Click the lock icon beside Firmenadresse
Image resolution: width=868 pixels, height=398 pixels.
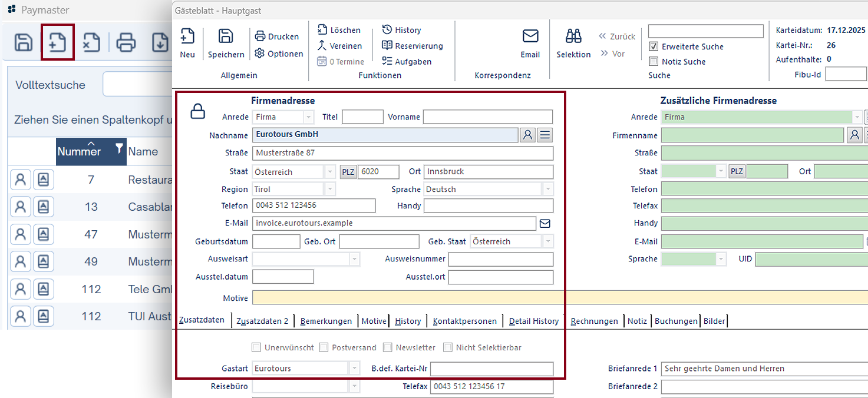coord(198,111)
